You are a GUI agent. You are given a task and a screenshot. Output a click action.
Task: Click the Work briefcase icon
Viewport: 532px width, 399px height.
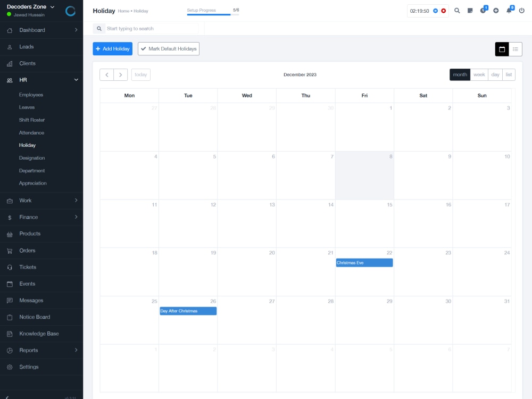[10, 201]
